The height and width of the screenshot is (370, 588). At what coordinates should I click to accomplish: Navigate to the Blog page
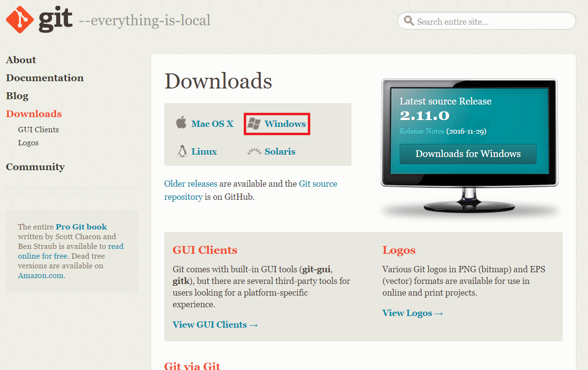tap(17, 96)
